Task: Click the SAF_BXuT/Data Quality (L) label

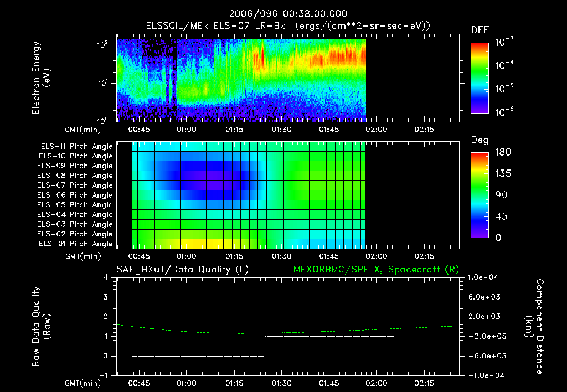Action: [x=183, y=270]
